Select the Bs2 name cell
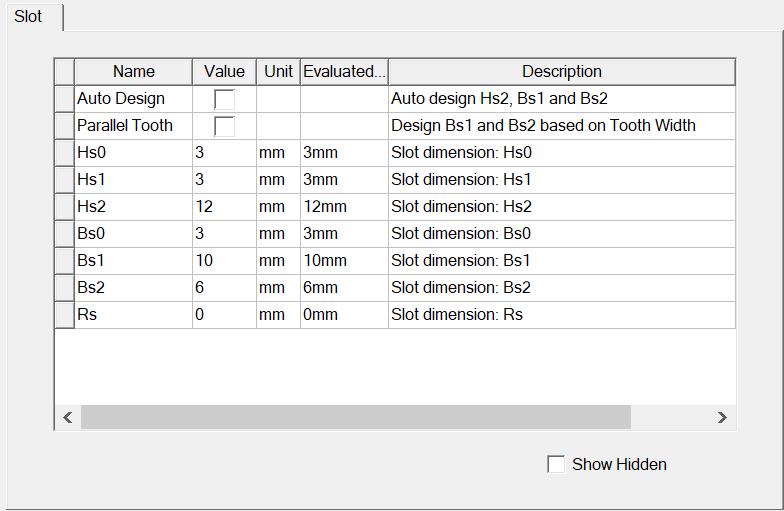784x511 pixels. pyautogui.click(x=134, y=288)
